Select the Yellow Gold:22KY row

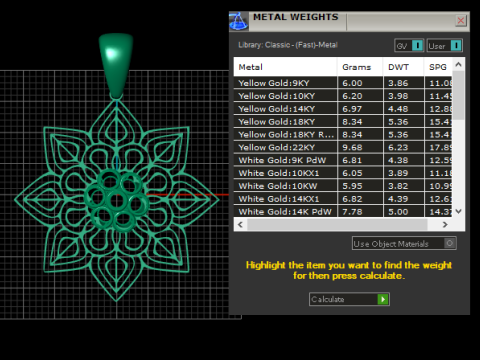(343, 147)
